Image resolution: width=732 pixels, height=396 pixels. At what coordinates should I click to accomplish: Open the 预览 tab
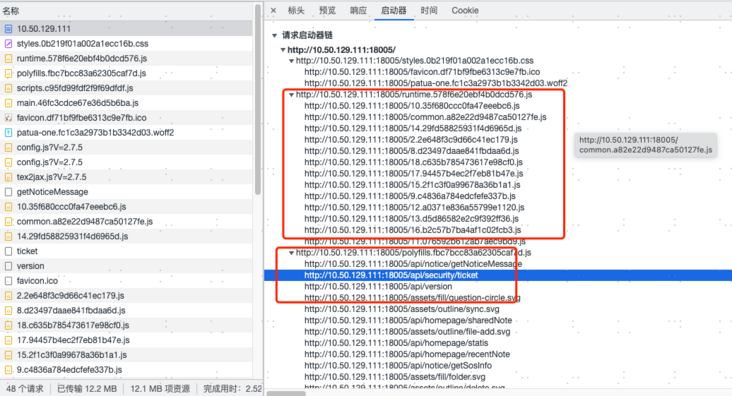(x=327, y=10)
